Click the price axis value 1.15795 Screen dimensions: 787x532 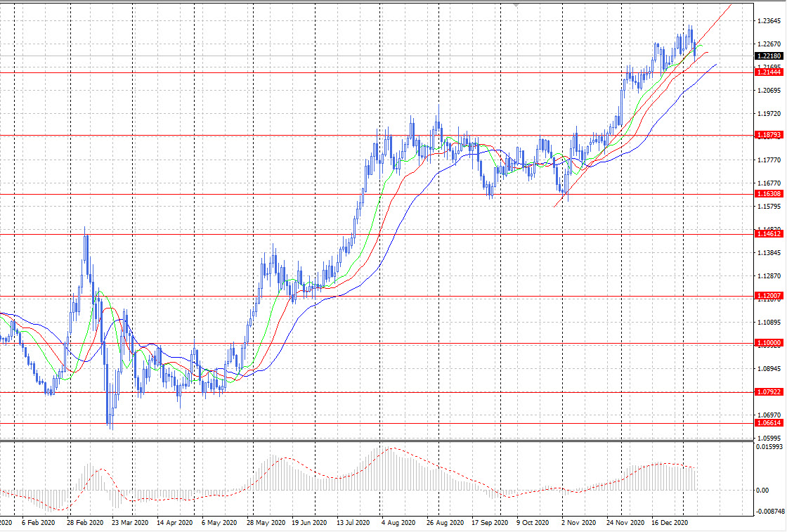click(x=769, y=207)
